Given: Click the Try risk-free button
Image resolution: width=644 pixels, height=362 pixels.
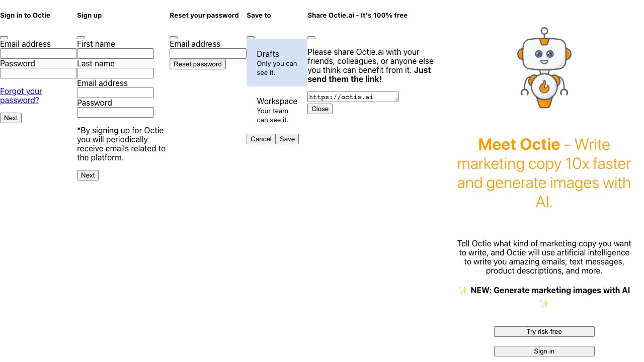Looking at the screenshot, I should [544, 332].
